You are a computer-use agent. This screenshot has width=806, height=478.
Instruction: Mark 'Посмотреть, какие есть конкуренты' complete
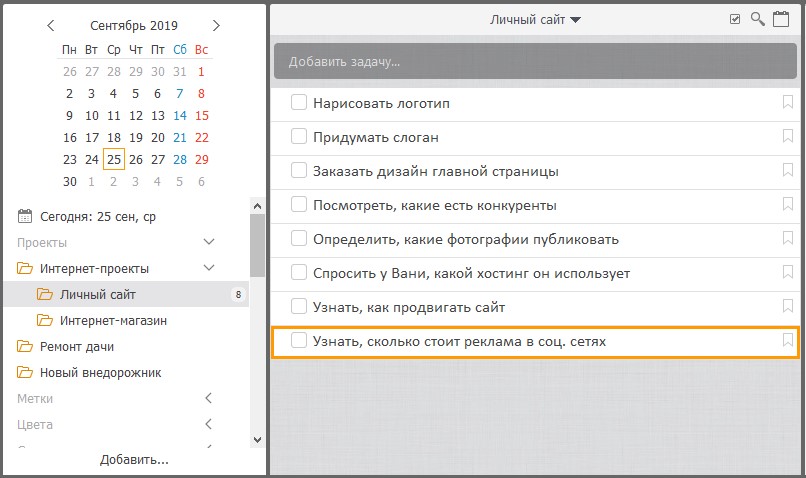[x=299, y=204]
